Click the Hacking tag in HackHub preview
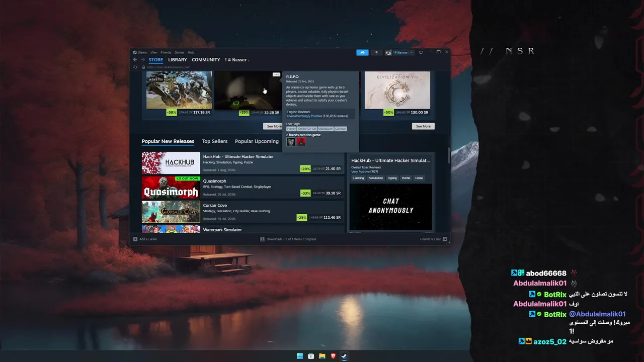Screen dimensions: 644x362 coord(359,178)
